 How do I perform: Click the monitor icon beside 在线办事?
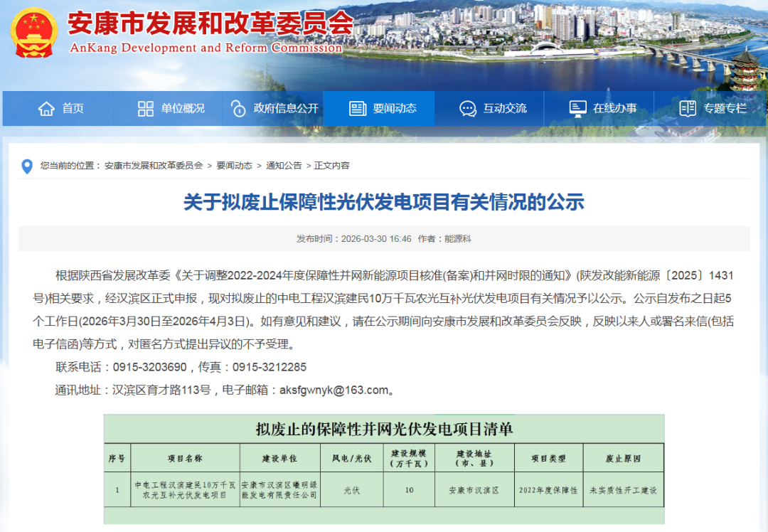point(577,109)
